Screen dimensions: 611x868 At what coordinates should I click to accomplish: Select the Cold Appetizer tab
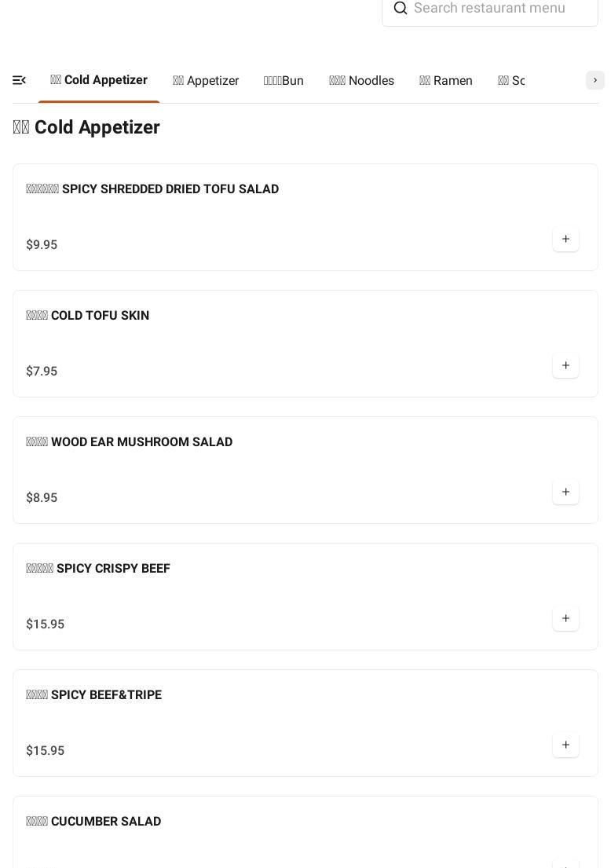(99, 80)
